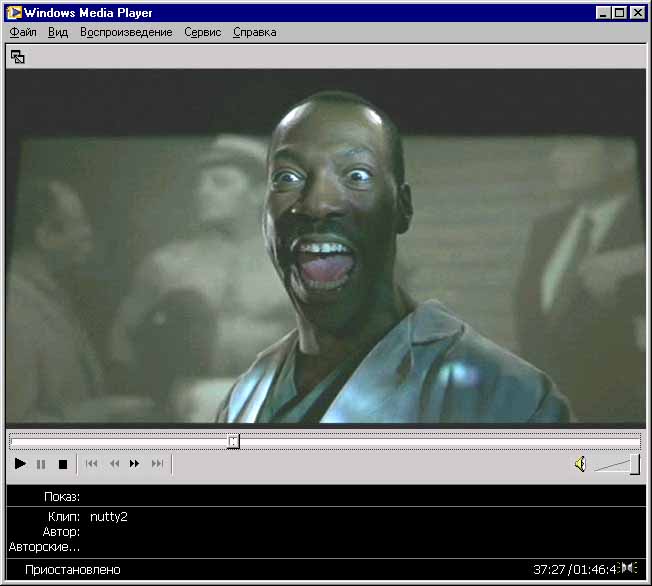Skip to next clip button
The image size is (652, 586).
[157, 463]
